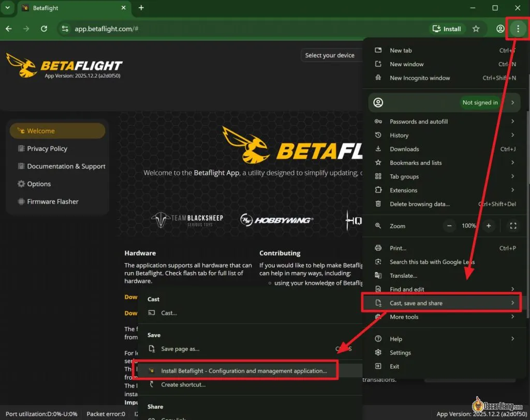Open the Options sidebar tab

pyautogui.click(x=39, y=184)
